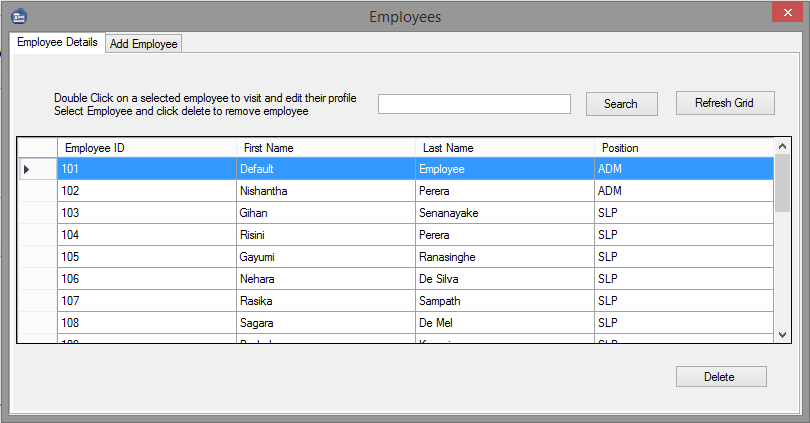Screen dimensions: 810x423
Task: Sort by Employee ID column header
Action: click(146, 148)
